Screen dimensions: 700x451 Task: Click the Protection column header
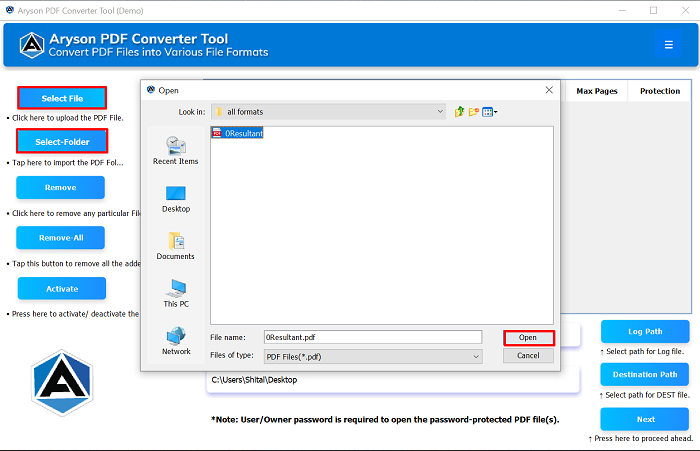tap(660, 91)
